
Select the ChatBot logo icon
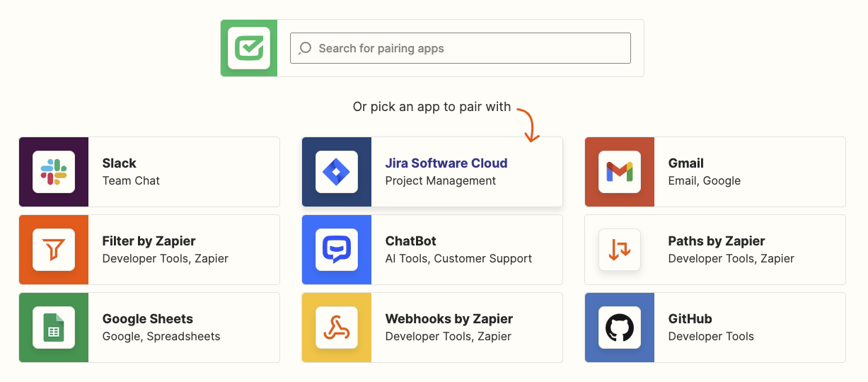click(337, 250)
